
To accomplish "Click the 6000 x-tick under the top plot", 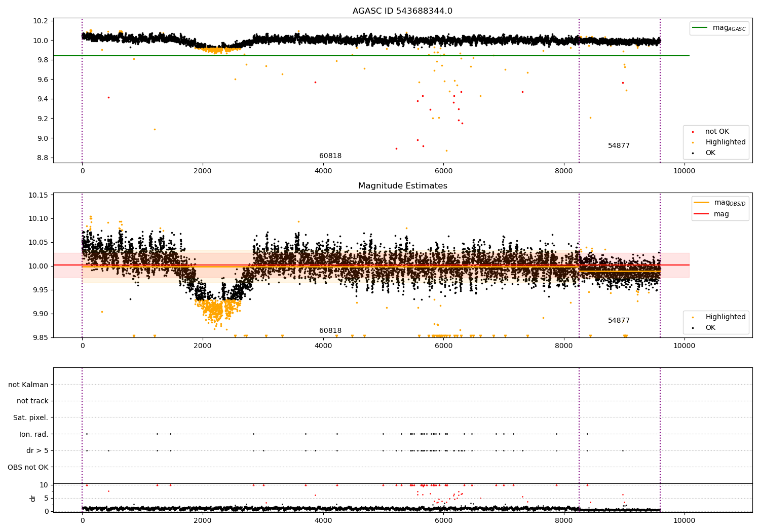I will pos(443,171).
